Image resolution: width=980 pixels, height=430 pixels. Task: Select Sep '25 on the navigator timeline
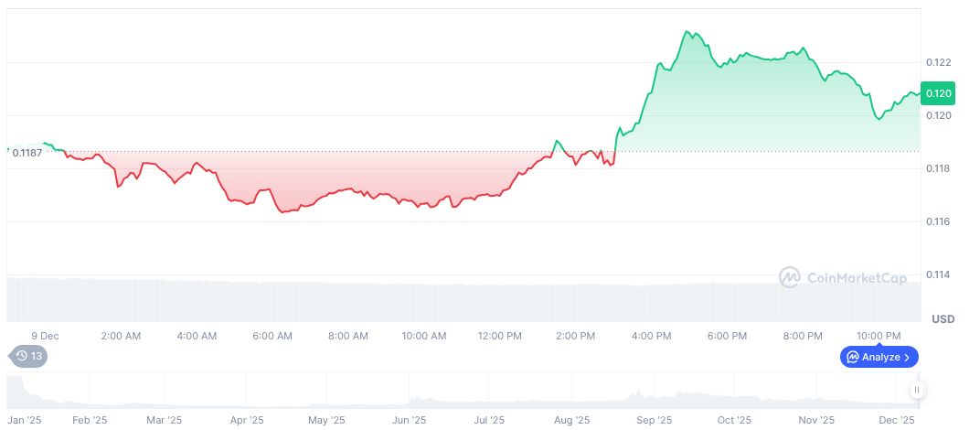click(654, 420)
